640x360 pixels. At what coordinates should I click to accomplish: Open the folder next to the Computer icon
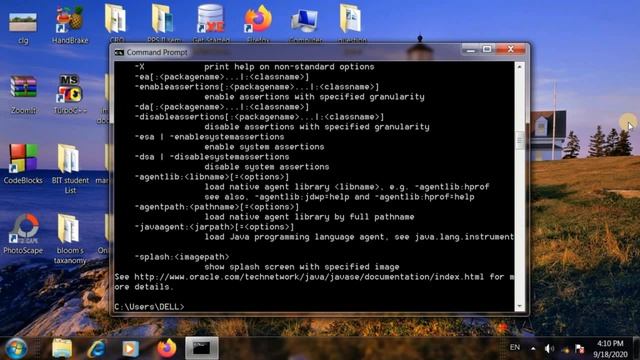click(x=352, y=22)
